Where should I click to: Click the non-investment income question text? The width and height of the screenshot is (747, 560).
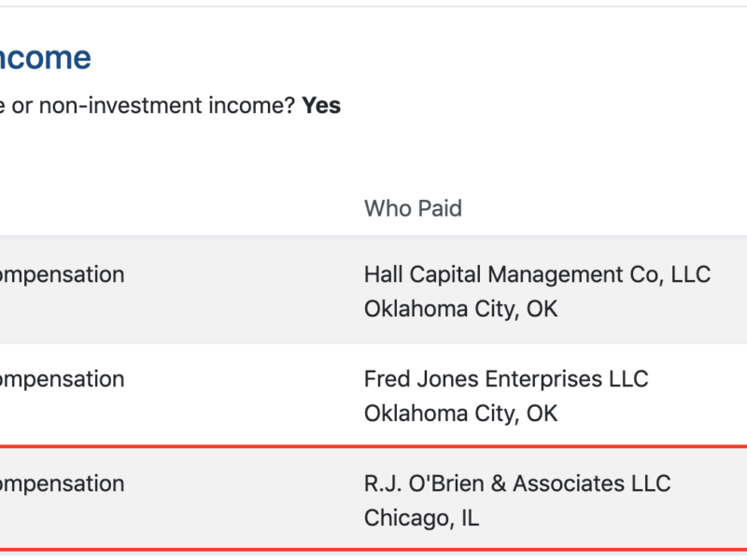click(x=149, y=105)
